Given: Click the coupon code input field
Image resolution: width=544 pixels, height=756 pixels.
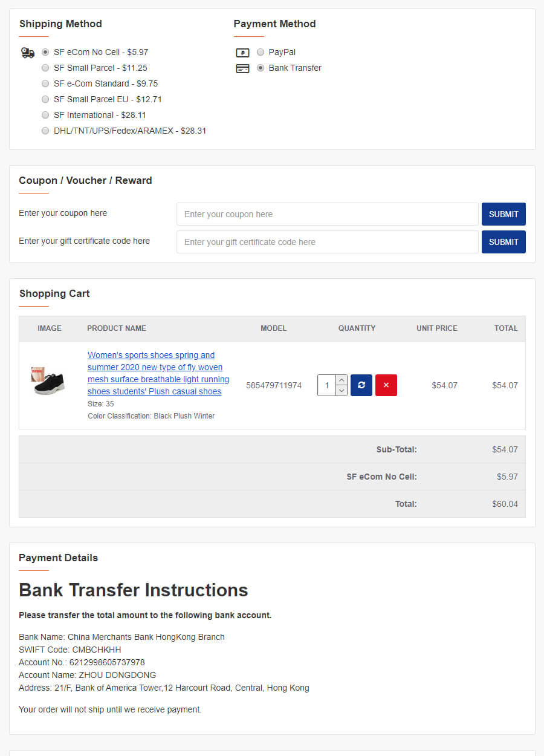Looking at the screenshot, I should pos(328,214).
